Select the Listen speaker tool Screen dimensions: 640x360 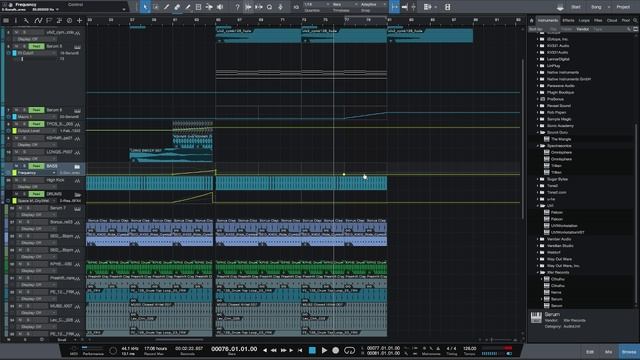pyautogui.click(x=220, y=7)
